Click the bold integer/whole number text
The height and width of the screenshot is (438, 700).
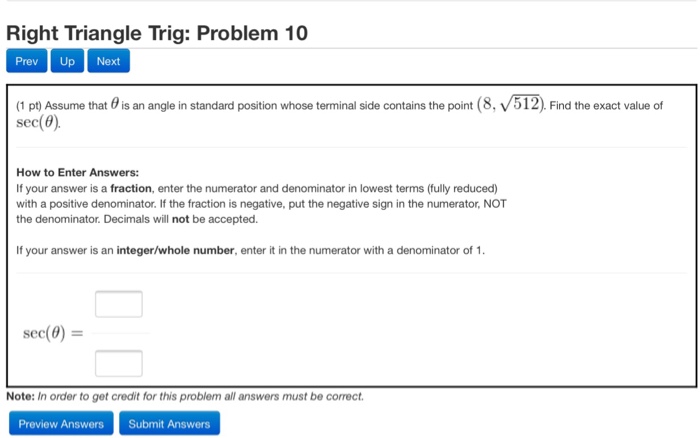[x=175, y=250]
